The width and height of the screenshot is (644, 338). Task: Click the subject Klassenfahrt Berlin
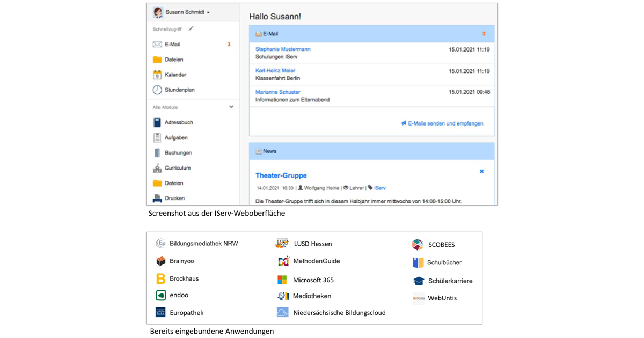pos(277,78)
